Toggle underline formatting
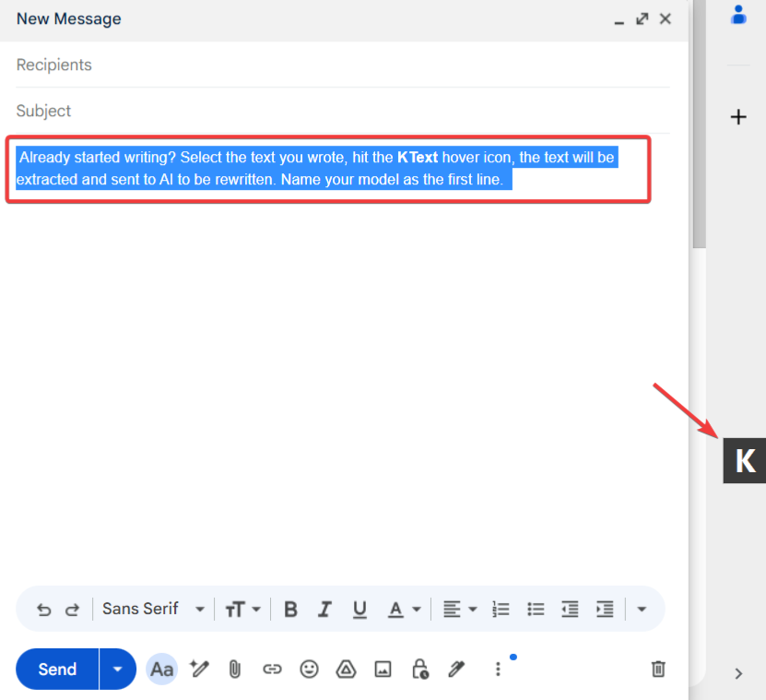Viewport: 766px width, 700px height. pos(359,609)
